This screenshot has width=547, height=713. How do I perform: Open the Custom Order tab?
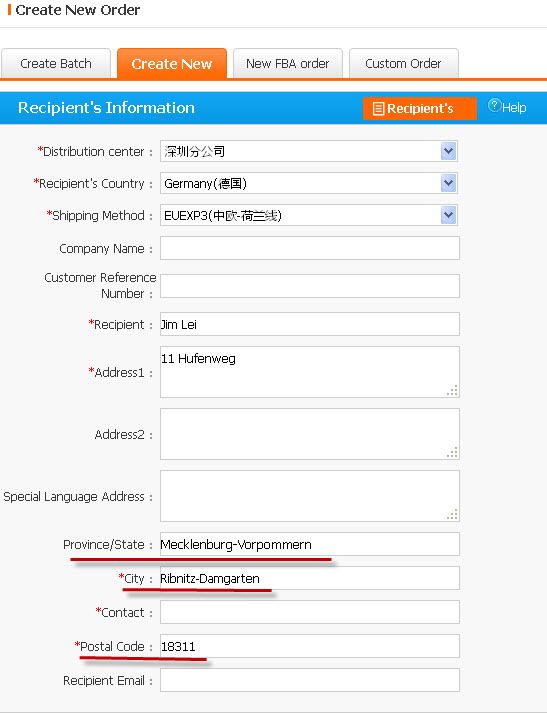pos(404,64)
